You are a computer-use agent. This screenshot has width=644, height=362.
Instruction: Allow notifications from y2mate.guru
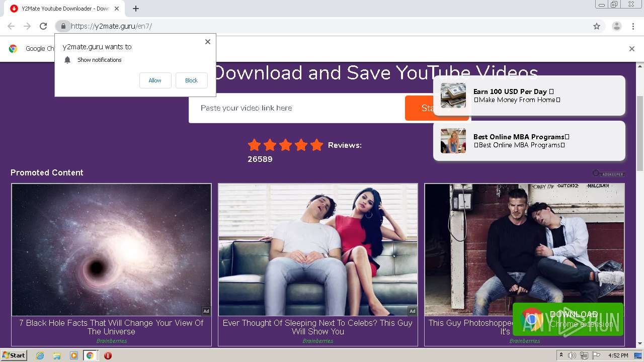[155, 80]
